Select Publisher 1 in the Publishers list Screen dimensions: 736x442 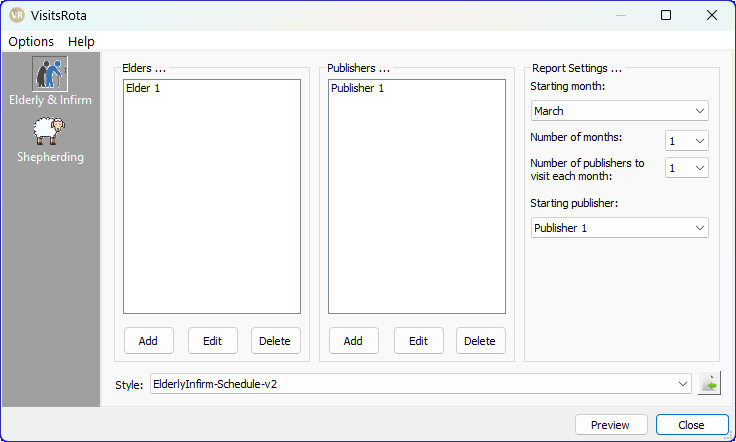[356, 89]
